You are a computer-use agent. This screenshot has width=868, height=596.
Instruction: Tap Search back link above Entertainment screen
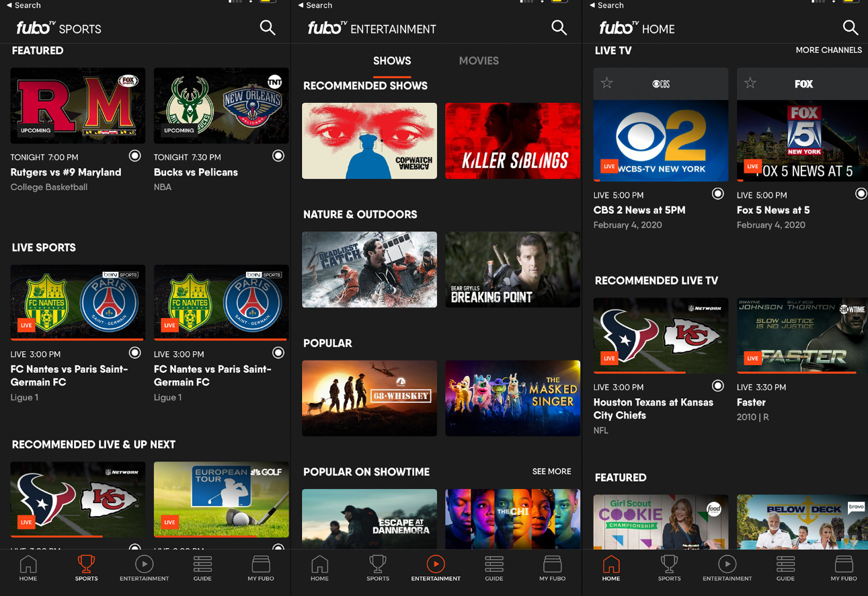315,5
